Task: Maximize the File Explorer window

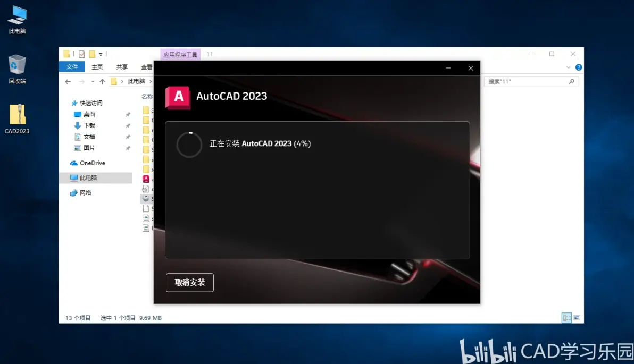Action: (x=552, y=54)
